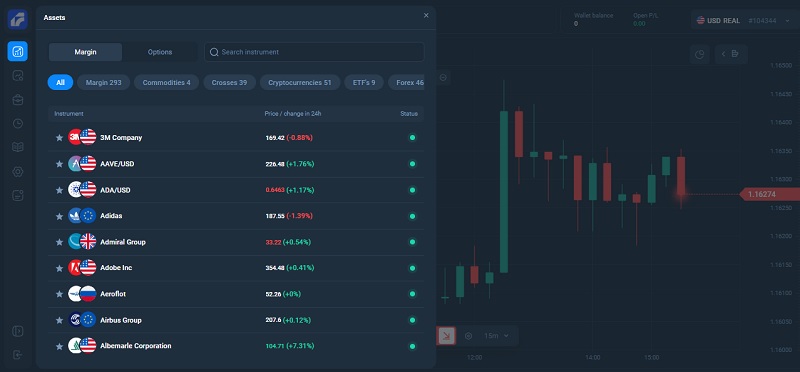800x372 pixels.
Task: Open the support chat sidebar icon
Action: pos(18,195)
